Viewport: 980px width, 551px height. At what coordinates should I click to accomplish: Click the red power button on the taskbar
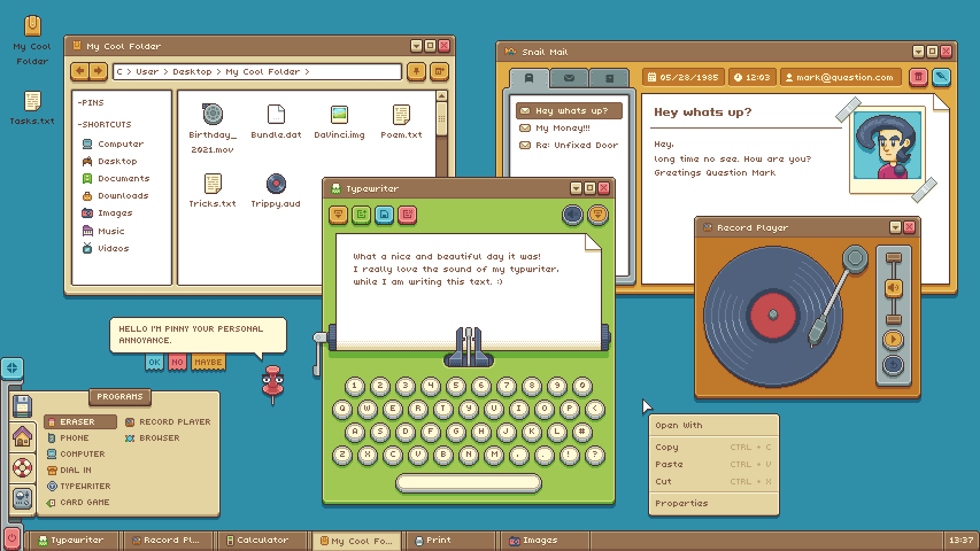[11, 539]
